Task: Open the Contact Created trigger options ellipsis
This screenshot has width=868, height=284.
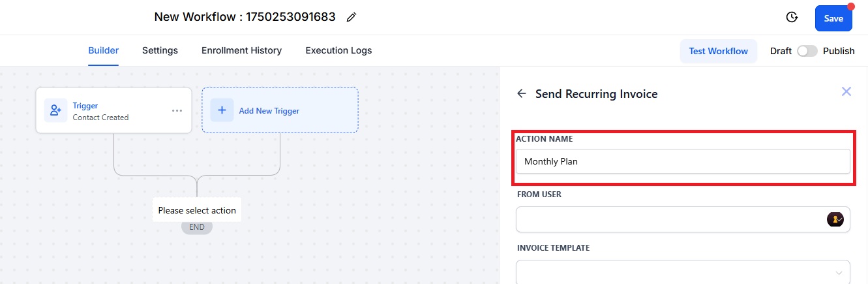Action: 177,110
